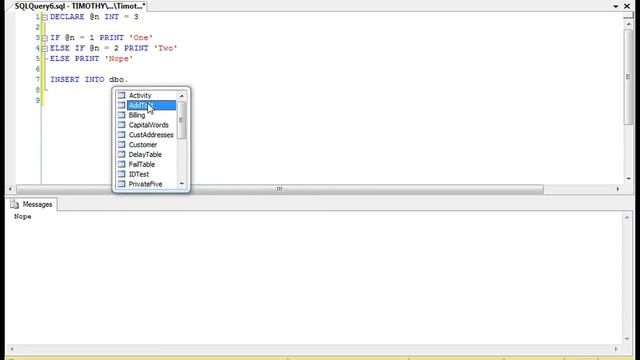Viewport: 640px width, 360px height.
Task: Click the 'Two' string literal on line 4
Action: pyautogui.click(x=165, y=48)
